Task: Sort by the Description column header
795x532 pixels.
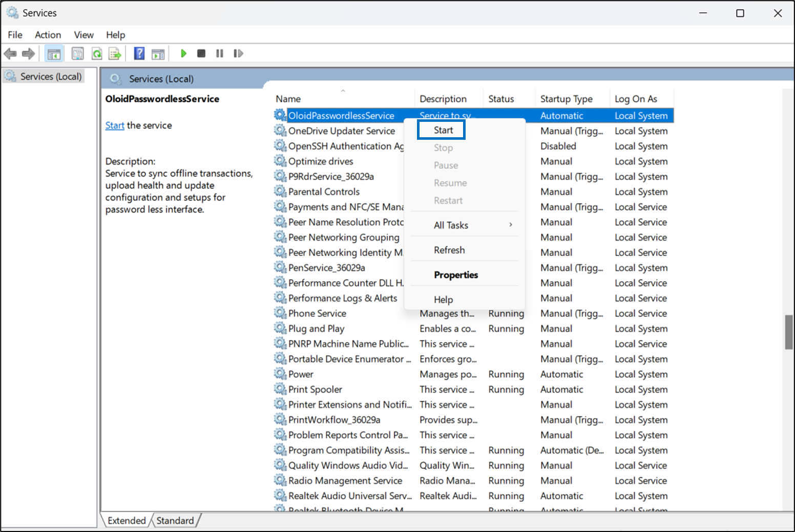Action: point(448,99)
